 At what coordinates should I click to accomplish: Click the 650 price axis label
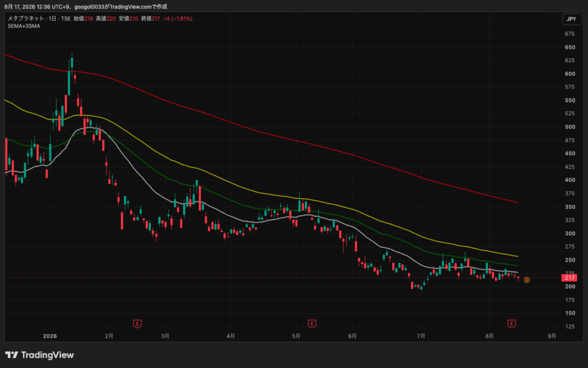tap(570, 47)
